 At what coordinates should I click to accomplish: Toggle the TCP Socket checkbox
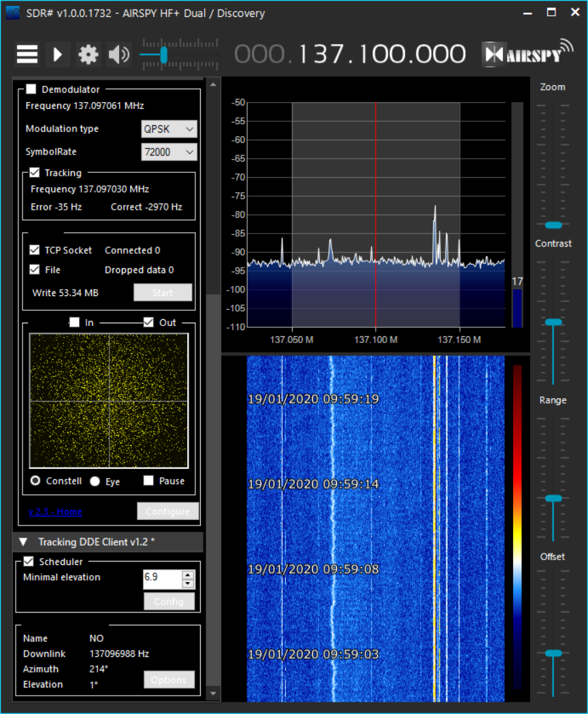click(x=35, y=250)
